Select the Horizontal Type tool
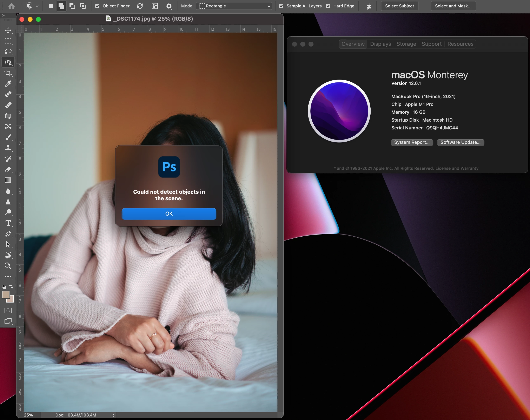 pyautogui.click(x=8, y=223)
